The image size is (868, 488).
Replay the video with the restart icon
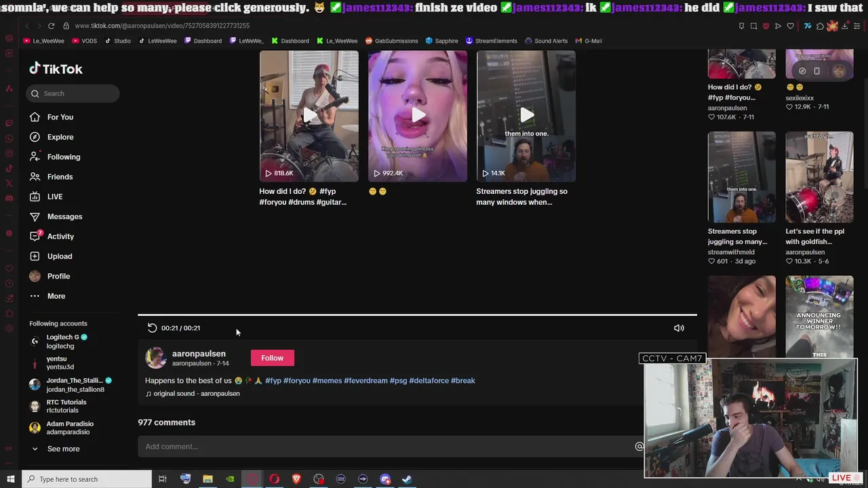(x=152, y=328)
